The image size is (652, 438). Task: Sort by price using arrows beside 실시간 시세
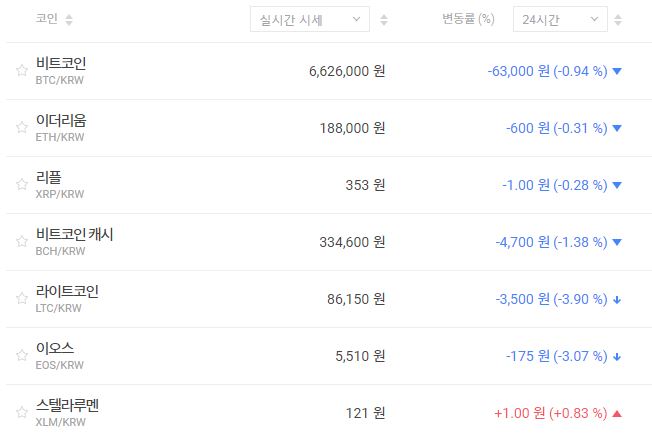(x=384, y=20)
